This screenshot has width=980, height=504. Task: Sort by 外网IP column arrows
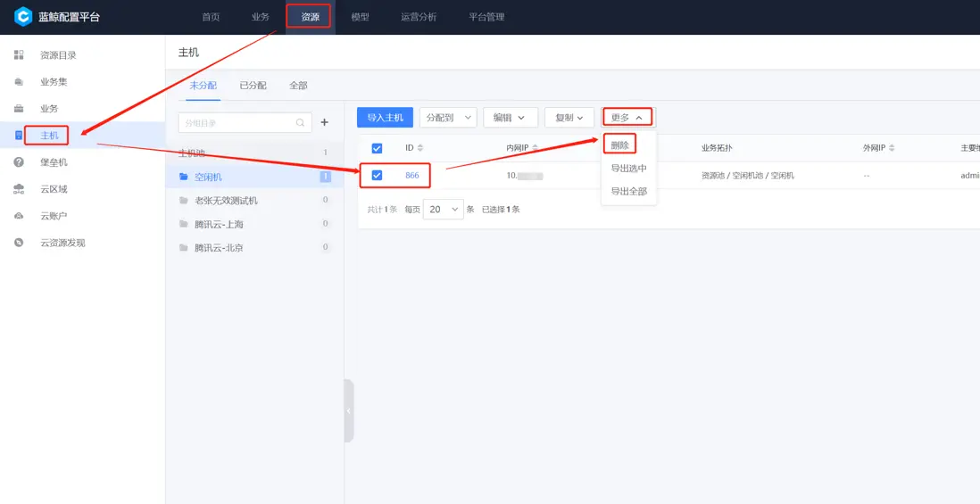pyautogui.click(x=892, y=148)
